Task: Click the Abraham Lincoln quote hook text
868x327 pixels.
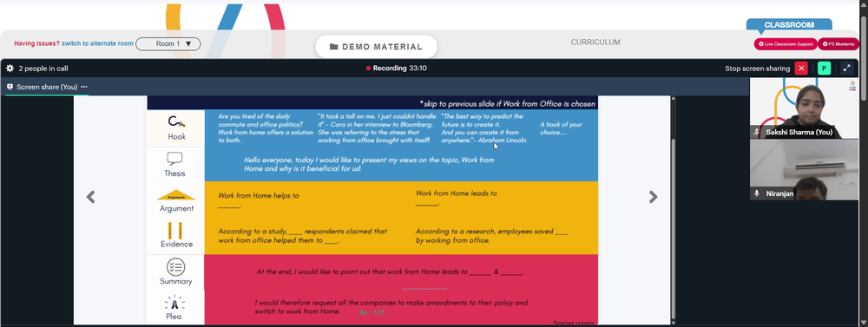Action: (x=483, y=128)
